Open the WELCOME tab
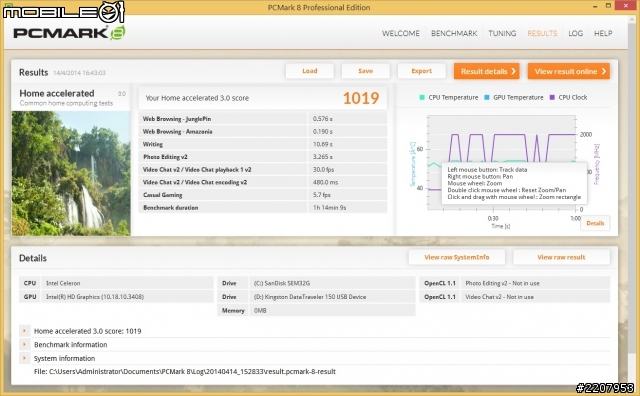Viewport: 640px width, 396px height. (x=400, y=33)
